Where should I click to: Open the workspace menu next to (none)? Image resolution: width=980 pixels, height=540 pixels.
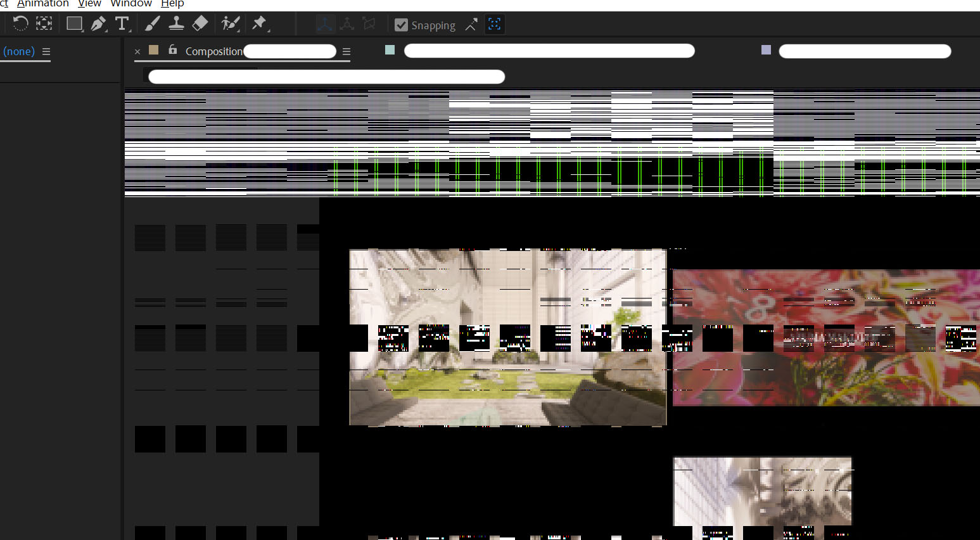(x=46, y=51)
